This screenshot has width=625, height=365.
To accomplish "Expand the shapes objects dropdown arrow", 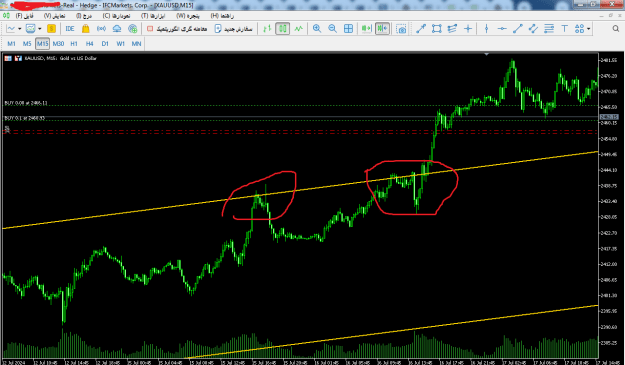I will 589,29.
